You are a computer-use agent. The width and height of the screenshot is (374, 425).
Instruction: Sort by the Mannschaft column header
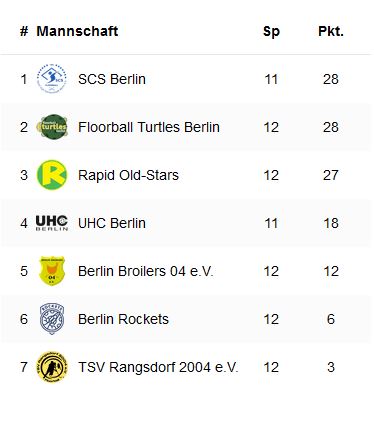coord(77,31)
